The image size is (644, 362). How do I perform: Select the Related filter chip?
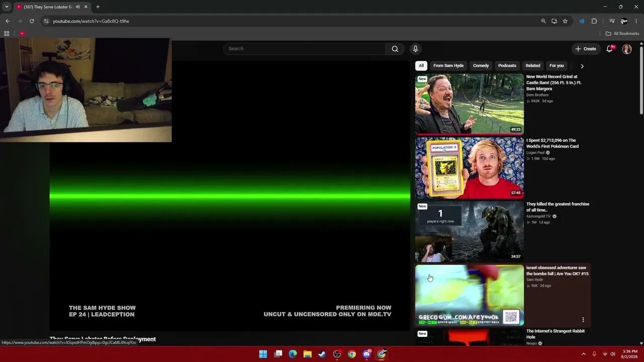pyautogui.click(x=533, y=66)
